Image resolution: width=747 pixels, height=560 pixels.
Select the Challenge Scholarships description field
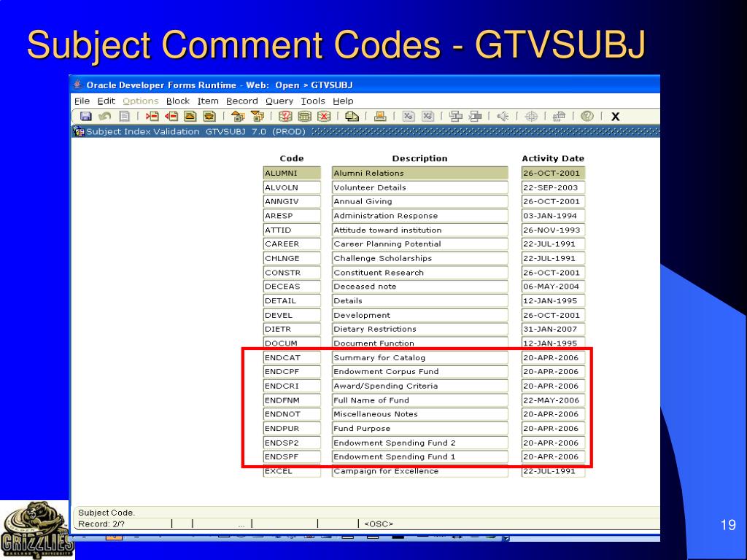pyautogui.click(x=419, y=258)
